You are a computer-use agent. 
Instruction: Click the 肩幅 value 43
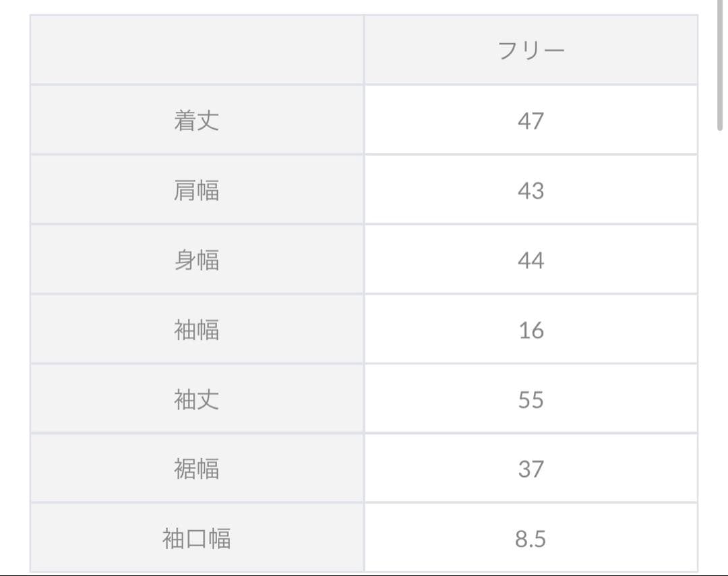pos(530,191)
